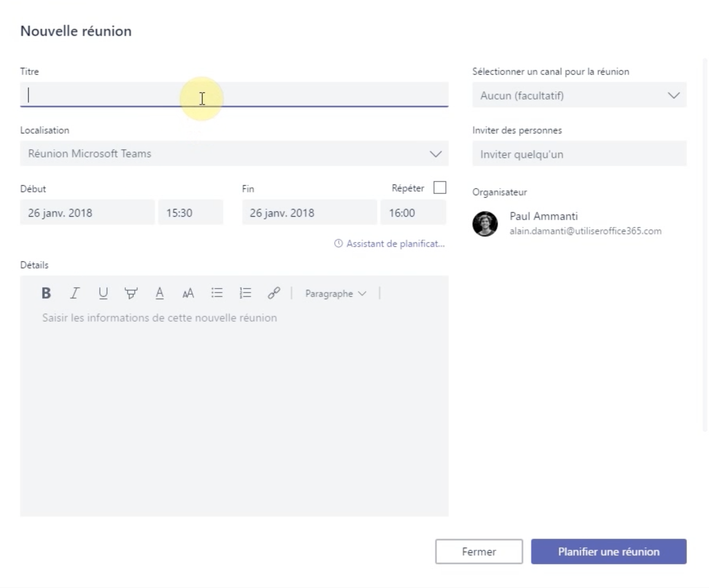Click the Inviter quelqu'un field
Image resolution: width=709 pixels, height=588 pixels.
click(579, 154)
